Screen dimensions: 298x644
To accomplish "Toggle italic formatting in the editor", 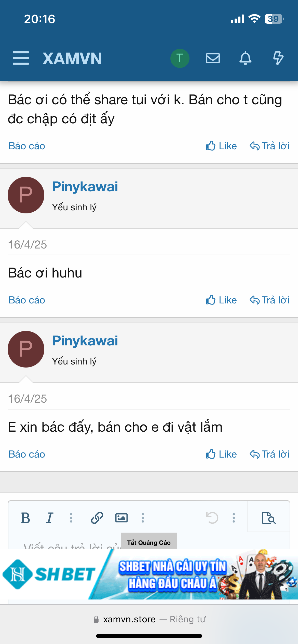I will tap(50, 518).
